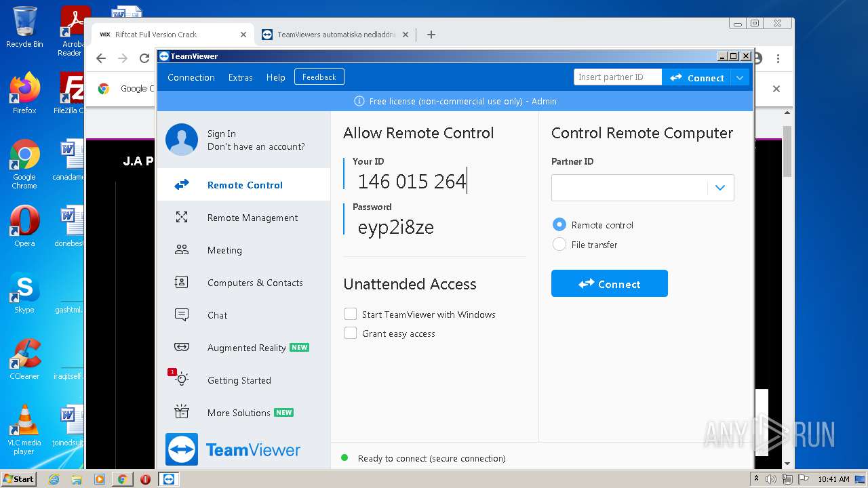Screen dimensions: 868x488
Task: Click the TeamViewer taskbar button
Action: (169, 479)
